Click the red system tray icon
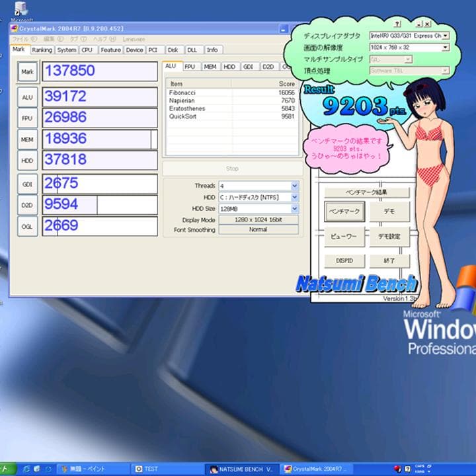Viewport: 476px width, 476px height. pos(397,469)
